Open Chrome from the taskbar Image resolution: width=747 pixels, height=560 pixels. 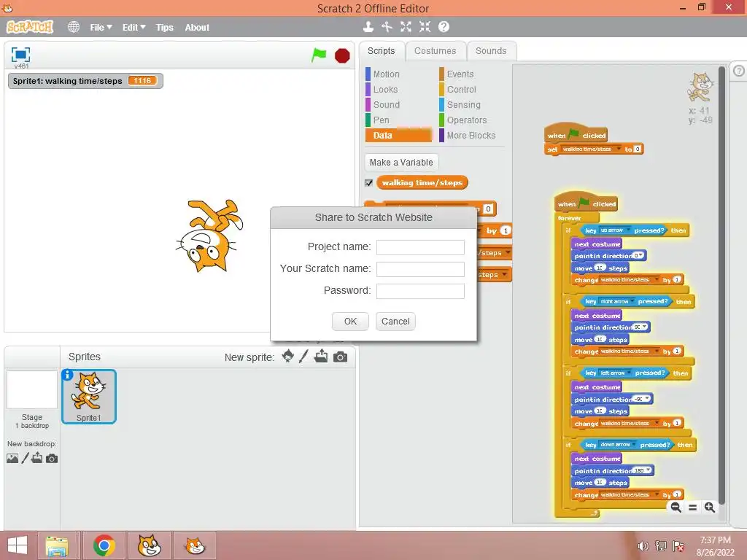[104, 545]
